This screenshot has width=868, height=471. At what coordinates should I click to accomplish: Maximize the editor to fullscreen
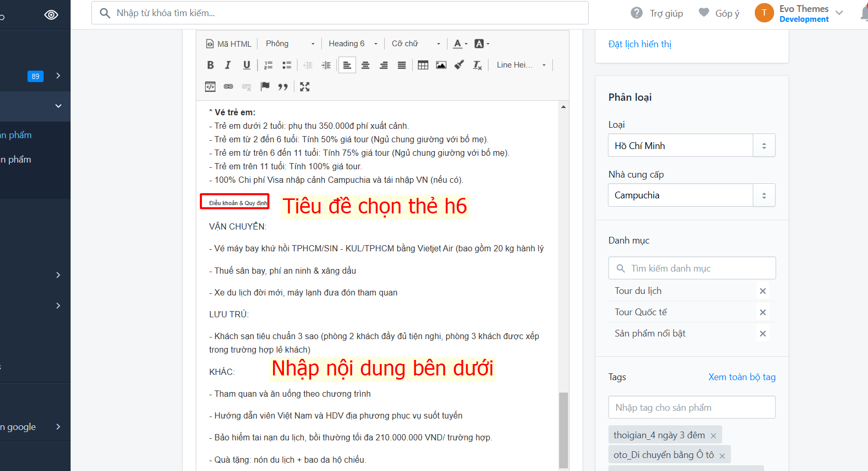tap(305, 87)
